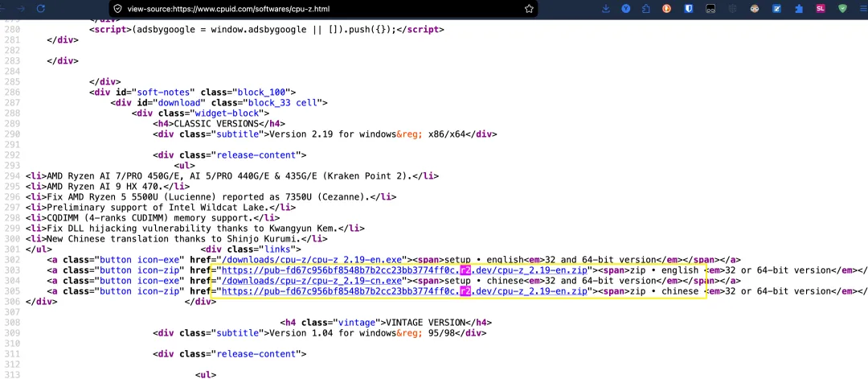The width and height of the screenshot is (868, 379).
Task: Click the 'Kraken Point 2' list item line
Action: (232, 175)
